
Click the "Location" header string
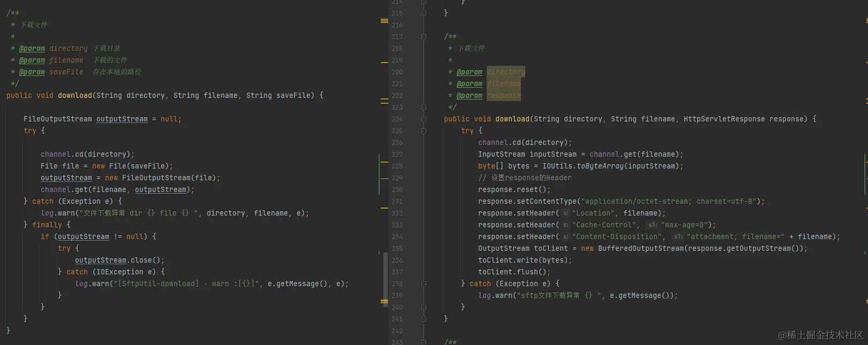594,213
